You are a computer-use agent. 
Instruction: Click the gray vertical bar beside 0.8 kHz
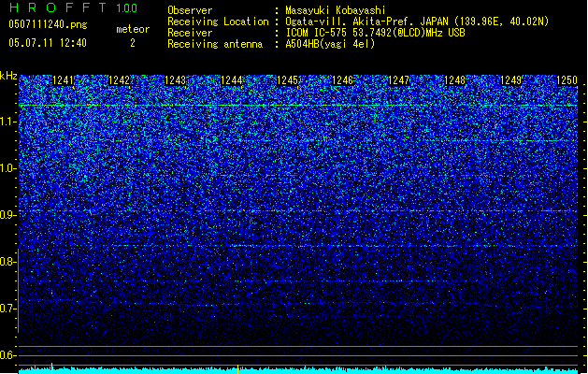(18, 291)
